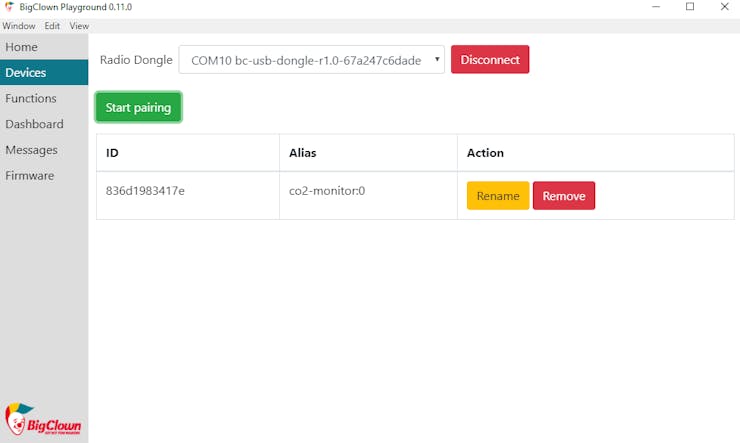This screenshot has width=740, height=443.
Task: Disconnect the radio dongle
Action: (x=490, y=59)
